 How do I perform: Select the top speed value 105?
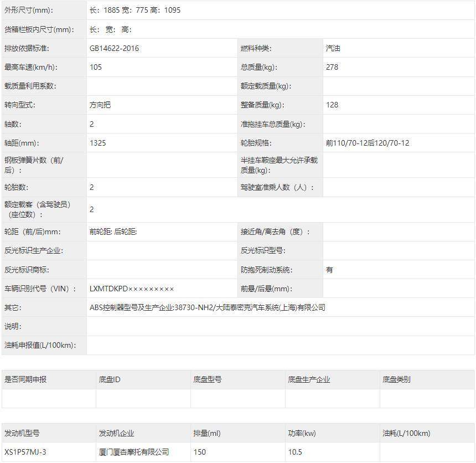[94, 66]
